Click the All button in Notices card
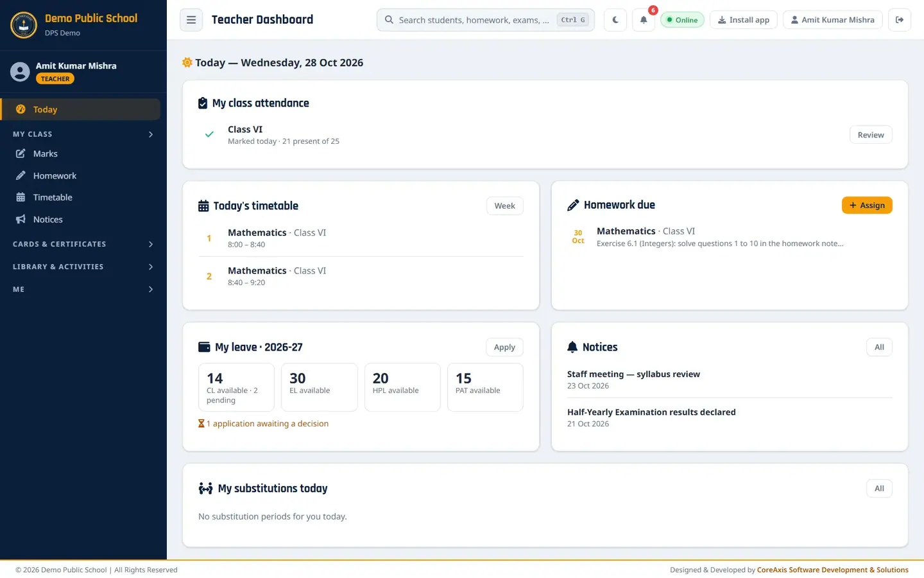Image resolution: width=924 pixels, height=578 pixels. [x=879, y=347]
